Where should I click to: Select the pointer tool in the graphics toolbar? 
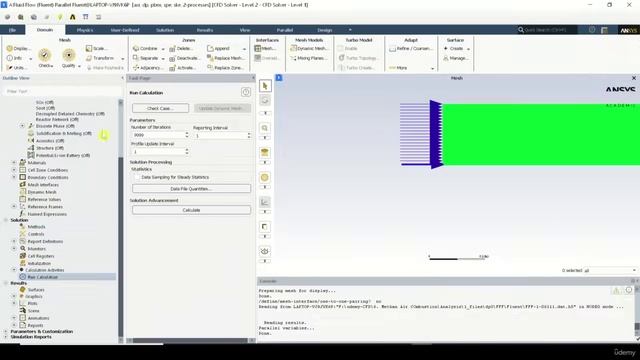265,86
